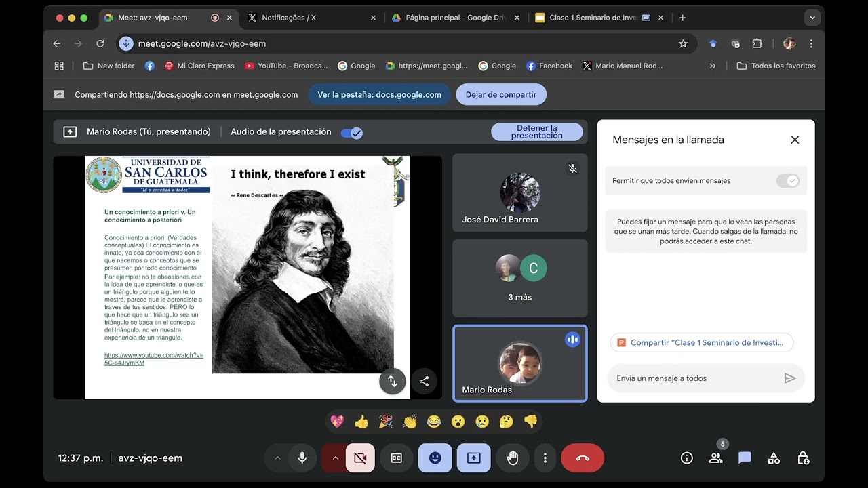Viewport: 868px width, 488px height.
Task: Expand camera video settings arrow
Action: tap(334, 458)
